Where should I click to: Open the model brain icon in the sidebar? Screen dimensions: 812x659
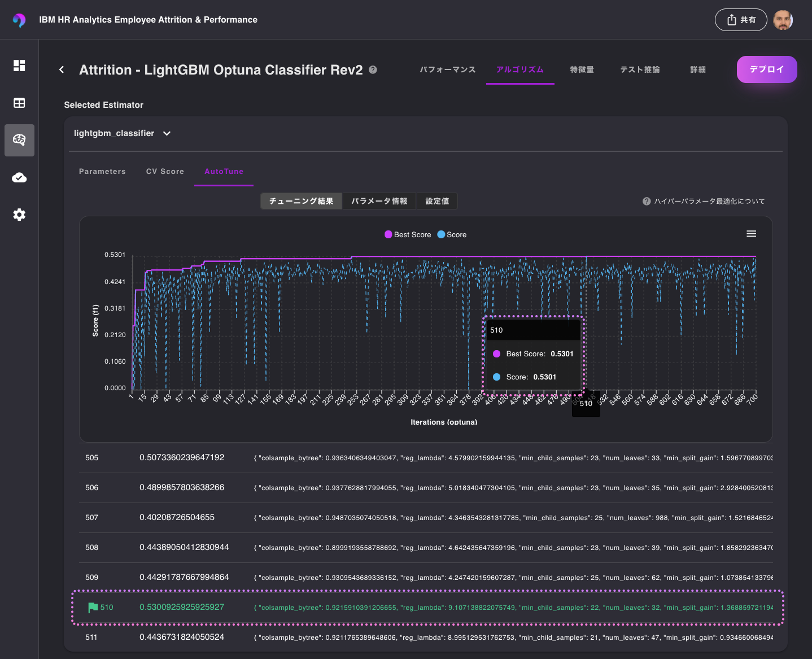pyautogui.click(x=19, y=140)
